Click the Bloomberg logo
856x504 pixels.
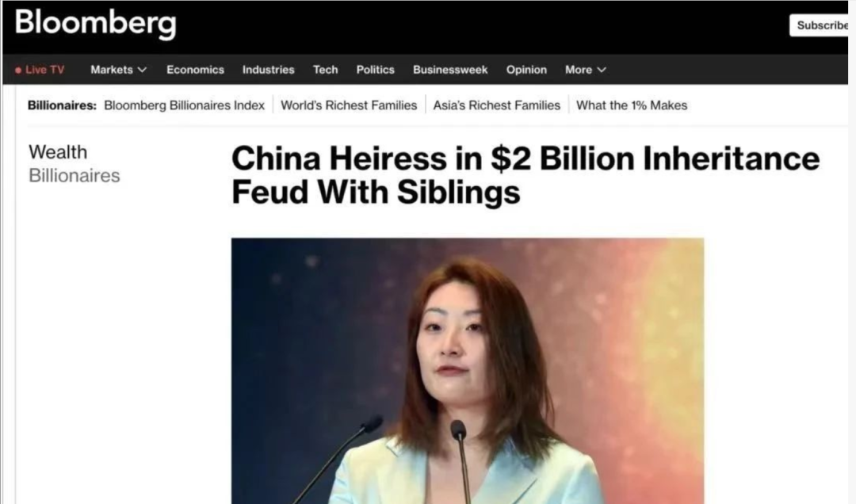click(x=96, y=24)
